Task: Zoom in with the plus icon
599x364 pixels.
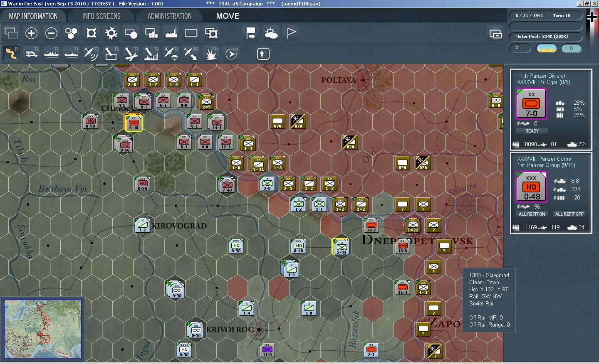Action: [x=31, y=33]
